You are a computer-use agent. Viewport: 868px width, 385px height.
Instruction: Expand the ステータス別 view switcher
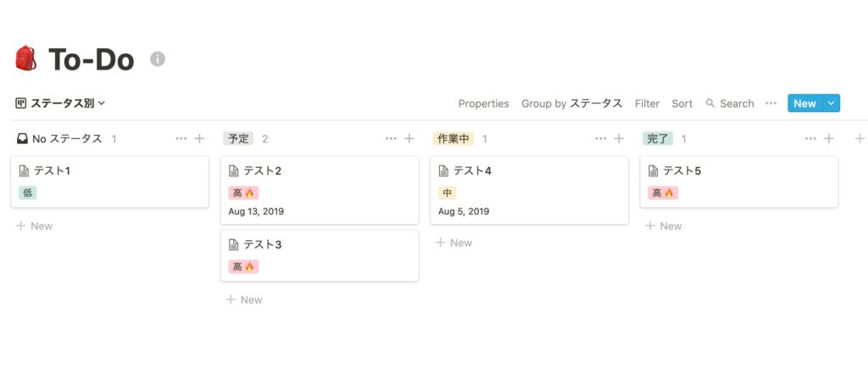tap(61, 103)
